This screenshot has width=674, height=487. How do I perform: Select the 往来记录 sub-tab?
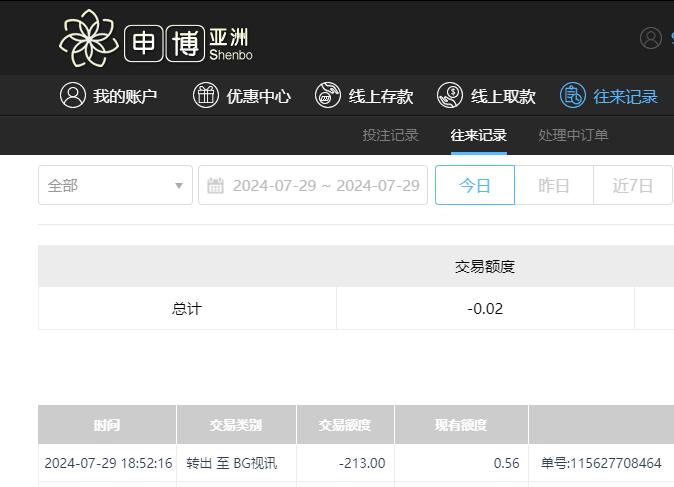point(478,135)
